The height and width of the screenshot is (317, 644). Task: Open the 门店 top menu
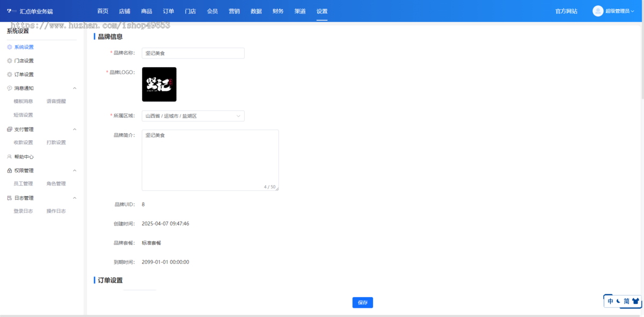190,11
